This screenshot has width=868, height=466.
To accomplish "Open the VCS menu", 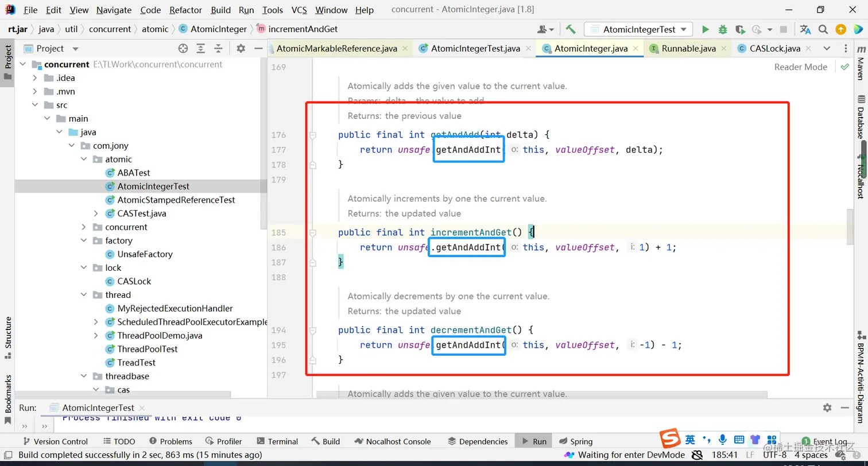I will [x=299, y=10].
